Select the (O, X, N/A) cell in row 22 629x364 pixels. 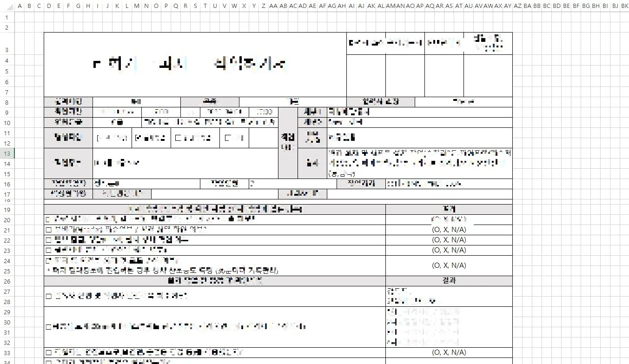(x=449, y=240)
